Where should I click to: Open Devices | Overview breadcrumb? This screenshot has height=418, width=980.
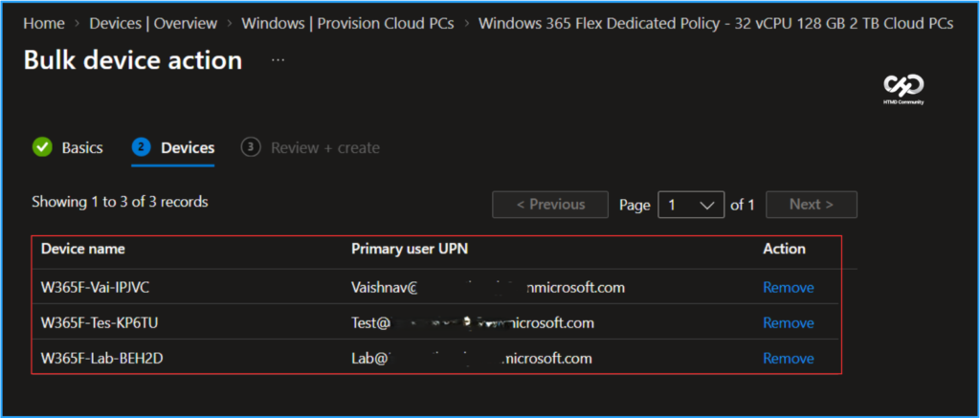(153, 24)
